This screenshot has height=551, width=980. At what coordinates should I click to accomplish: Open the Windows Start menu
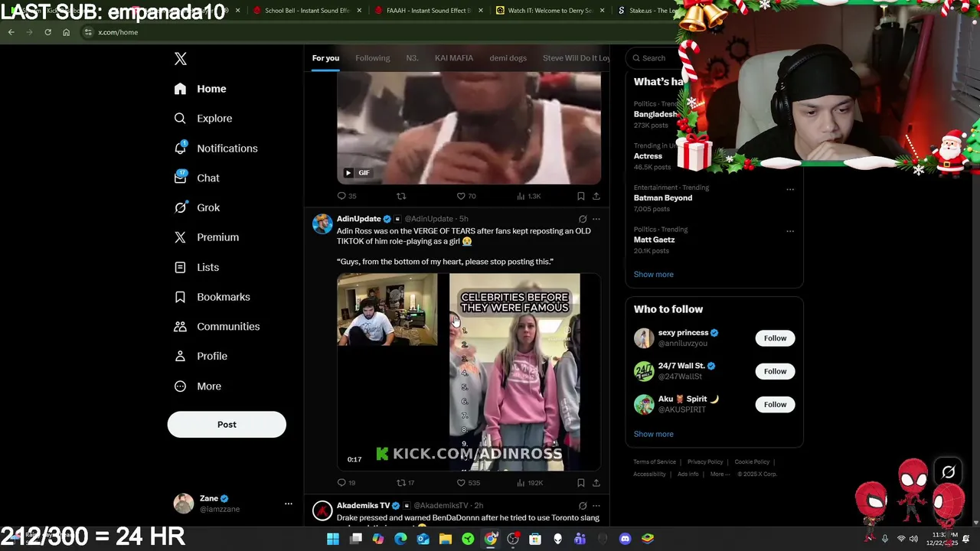(333, 539)
